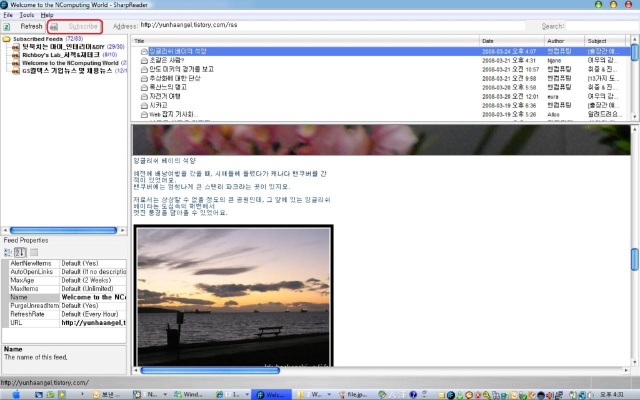Click the Alphabetical sort icon in Feed Properties

[x=20, y=252]
